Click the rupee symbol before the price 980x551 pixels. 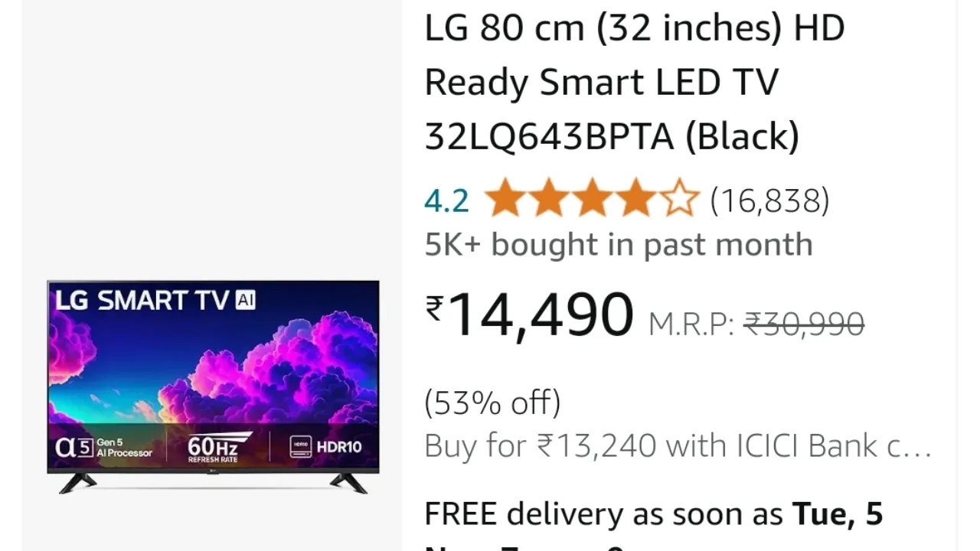point(434,309)
